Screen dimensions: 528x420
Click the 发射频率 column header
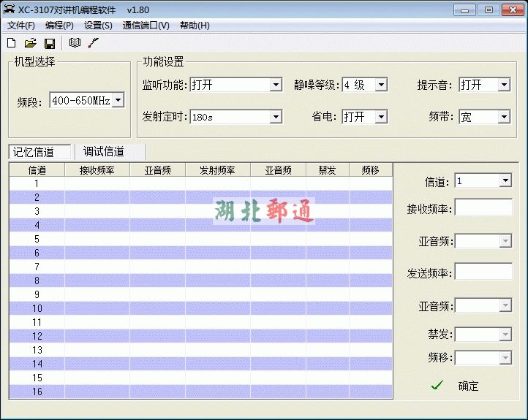pyautogui.click(x=217, y=170)
